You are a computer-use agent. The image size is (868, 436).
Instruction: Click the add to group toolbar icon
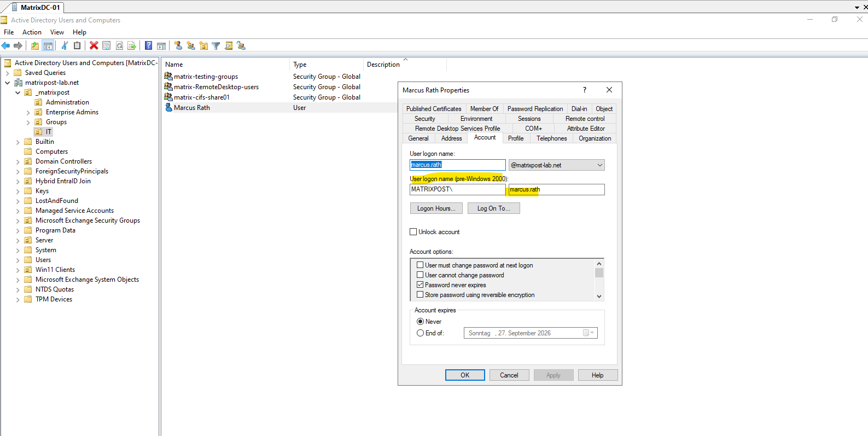coord(241,46)
